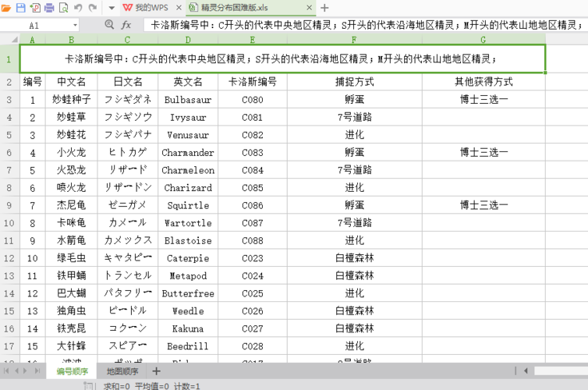Select the cell フシギダネ

(x=127, y=100)
